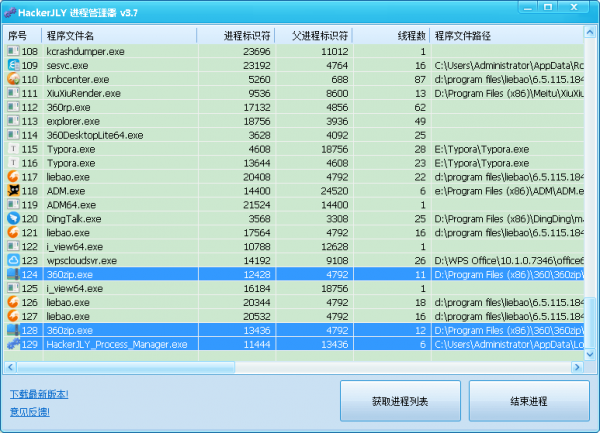
Task: Click PID value 18756 of explorer.exe
Action: [257, 121]
